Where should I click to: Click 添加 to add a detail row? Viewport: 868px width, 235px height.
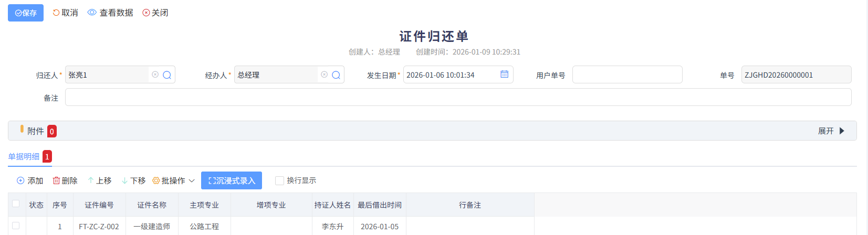pyautogui.click(x=30, y=180)
